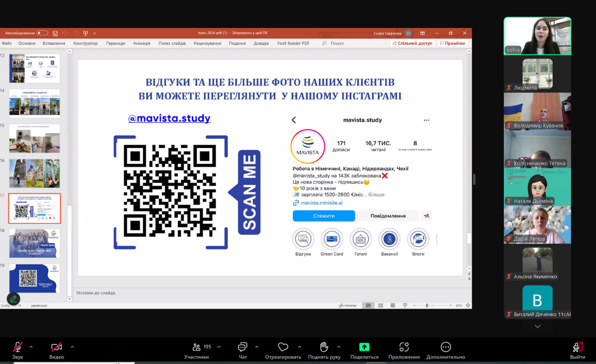
Task: Click the Green Card story highlight
Action: click(x=332, y=239)
